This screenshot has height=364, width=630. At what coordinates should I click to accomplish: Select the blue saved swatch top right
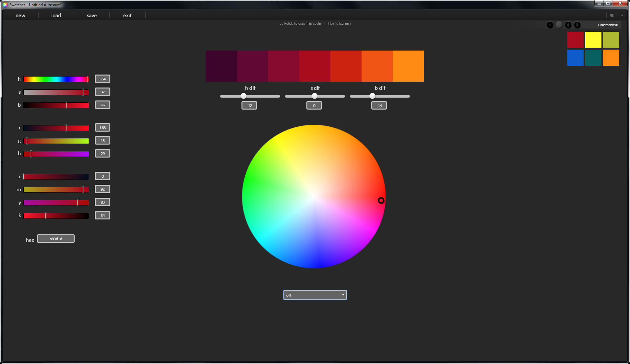575,58
